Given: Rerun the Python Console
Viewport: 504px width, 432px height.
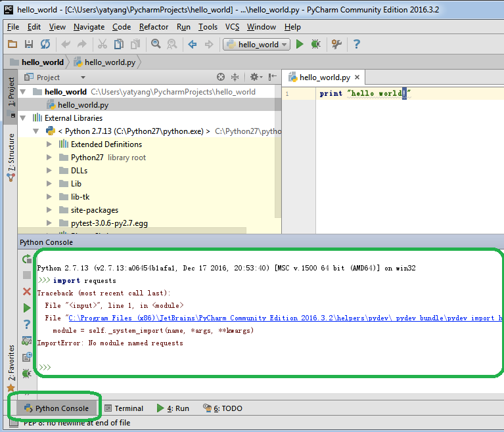Looking at the screenshot, I should (27, 259).
